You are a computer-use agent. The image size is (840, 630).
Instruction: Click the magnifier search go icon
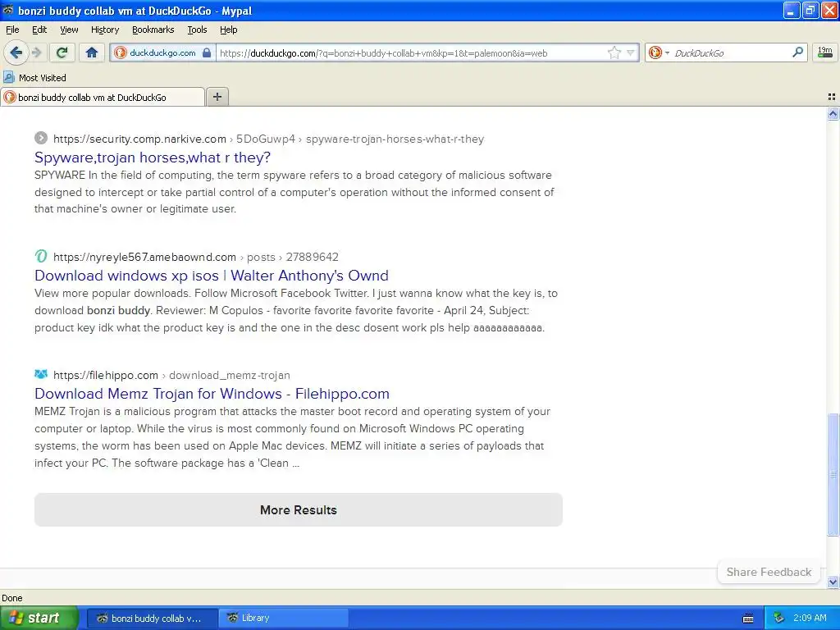(797, 52)
